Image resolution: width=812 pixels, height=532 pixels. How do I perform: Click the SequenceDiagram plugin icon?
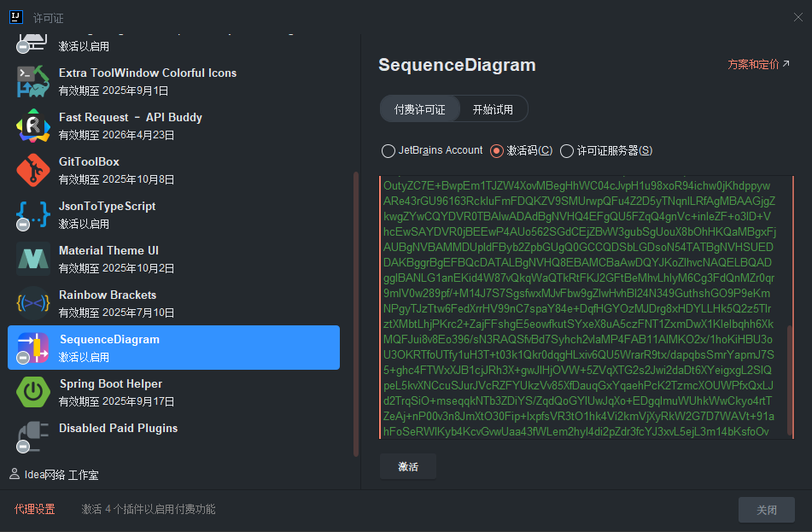(x=32, y=348)
